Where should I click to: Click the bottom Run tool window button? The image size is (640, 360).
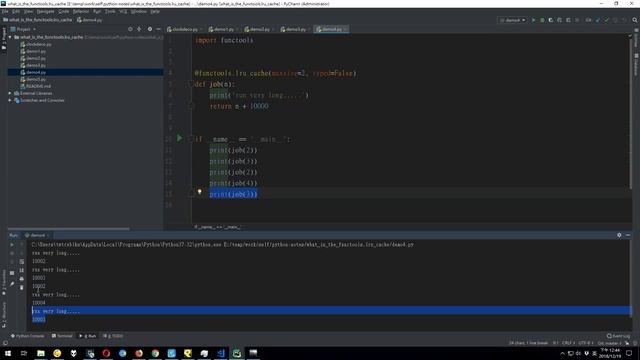coord(88,336)
